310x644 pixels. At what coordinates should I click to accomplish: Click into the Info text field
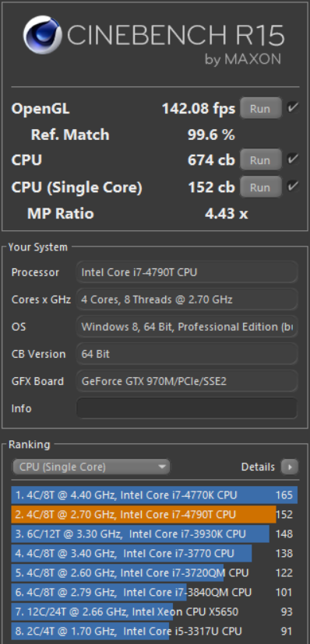click(187, 408)
